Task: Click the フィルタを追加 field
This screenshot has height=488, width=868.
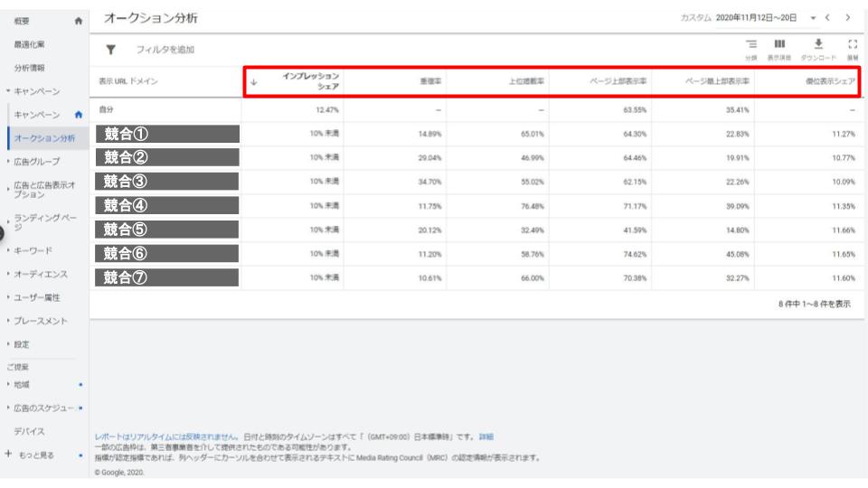Action: (x=165, y=50)
